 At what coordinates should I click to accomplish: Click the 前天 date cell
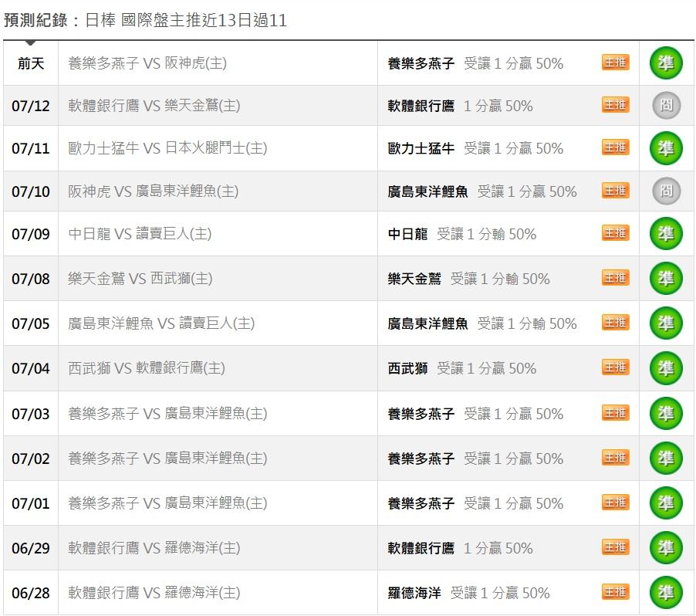(31, 63)
